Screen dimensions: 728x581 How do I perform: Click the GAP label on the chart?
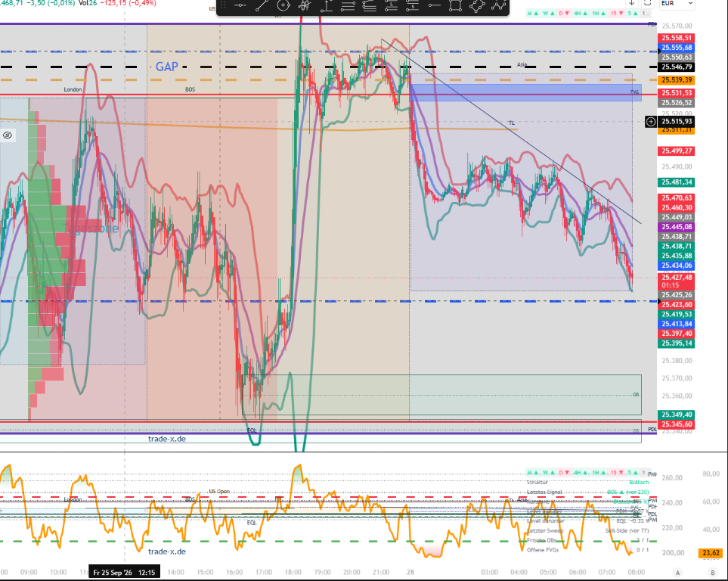(166, 67)
